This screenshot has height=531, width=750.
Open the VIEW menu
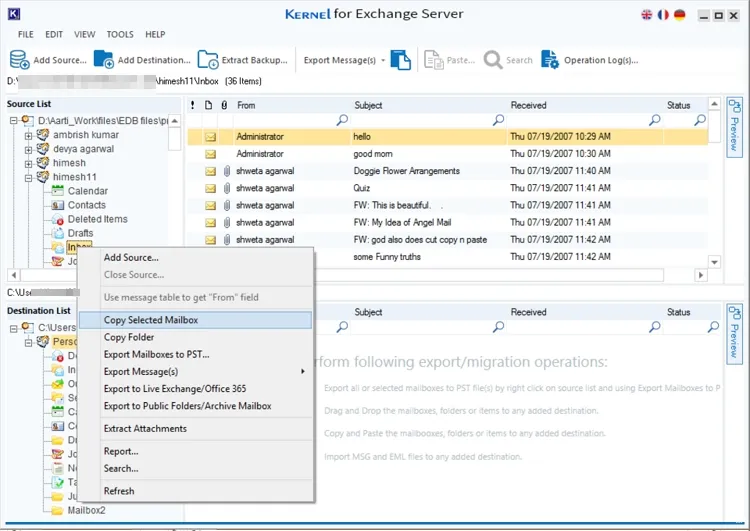(85, 34)
